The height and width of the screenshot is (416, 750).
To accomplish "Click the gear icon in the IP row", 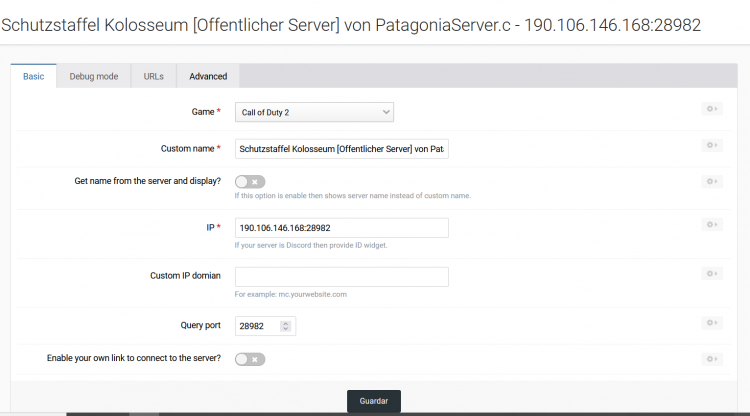I will coord(711,224).
